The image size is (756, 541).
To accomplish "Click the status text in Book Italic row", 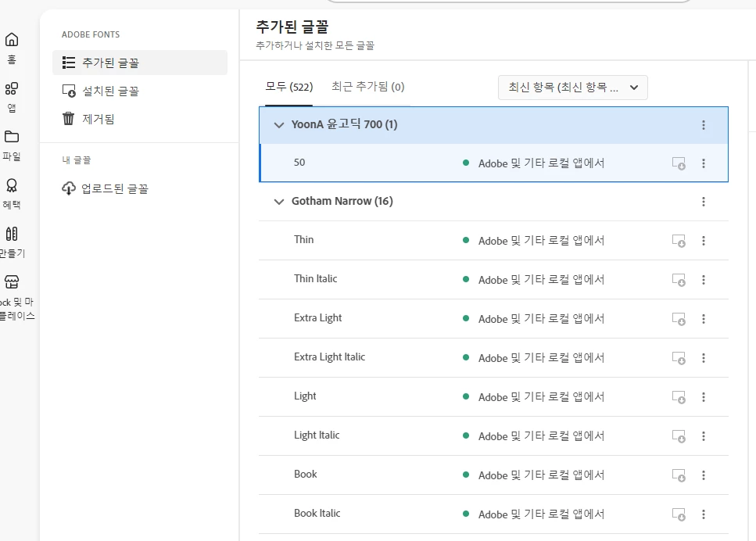I will coord(541,514).
